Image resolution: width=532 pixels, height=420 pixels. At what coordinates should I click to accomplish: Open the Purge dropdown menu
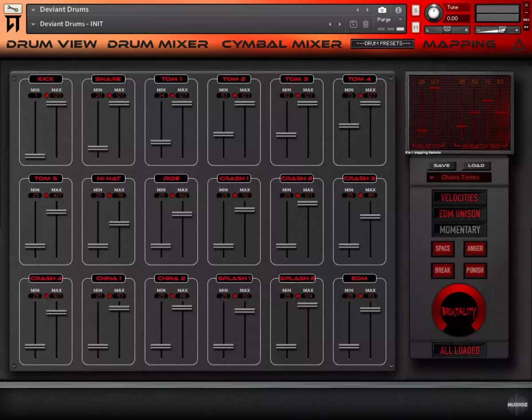(x=390, y=20)
